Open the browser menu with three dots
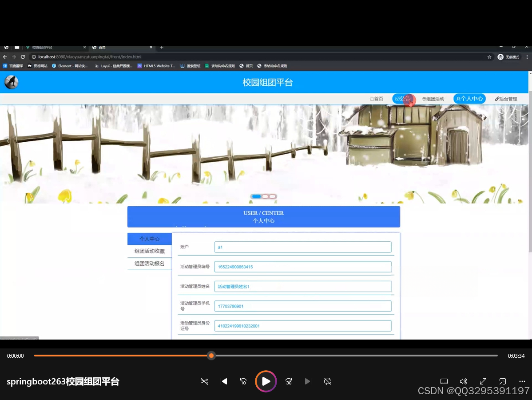 coord(527,57)
